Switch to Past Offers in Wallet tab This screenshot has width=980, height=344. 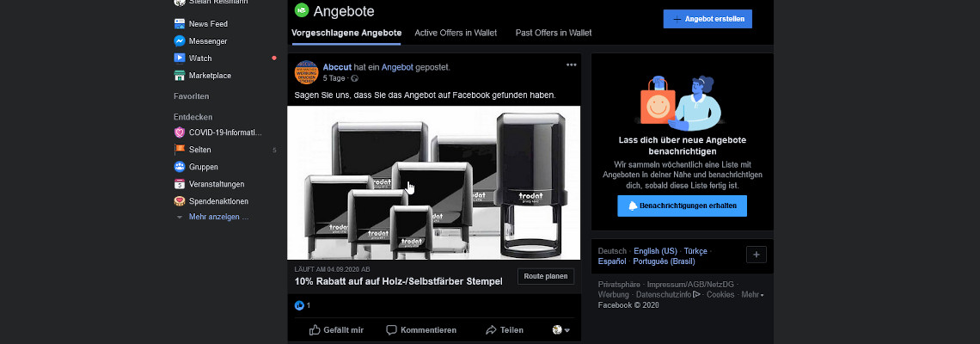tap(553, 33)
